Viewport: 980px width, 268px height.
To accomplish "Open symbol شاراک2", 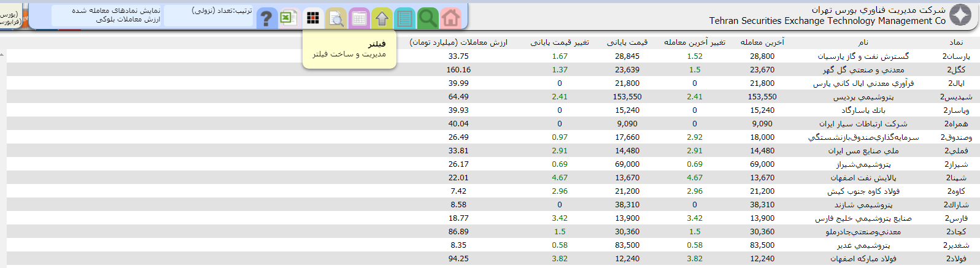I will click(x=956, y=204).
